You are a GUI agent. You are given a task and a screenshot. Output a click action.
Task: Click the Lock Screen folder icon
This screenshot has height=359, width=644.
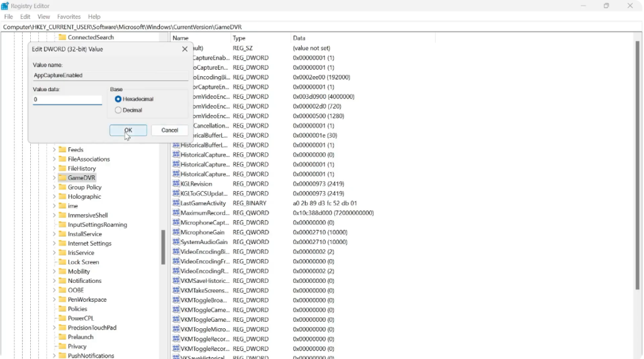click(x=62, y=262)
